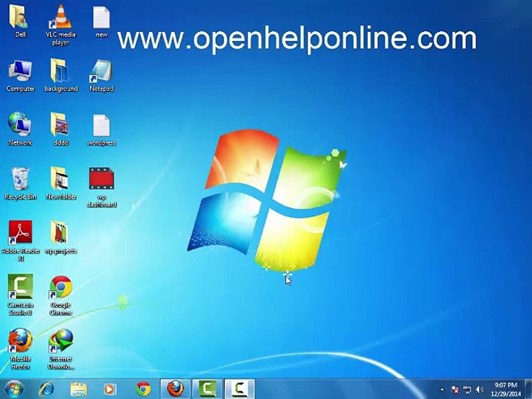
Task: Open the network status tray icon
Action: pos(467,390)
